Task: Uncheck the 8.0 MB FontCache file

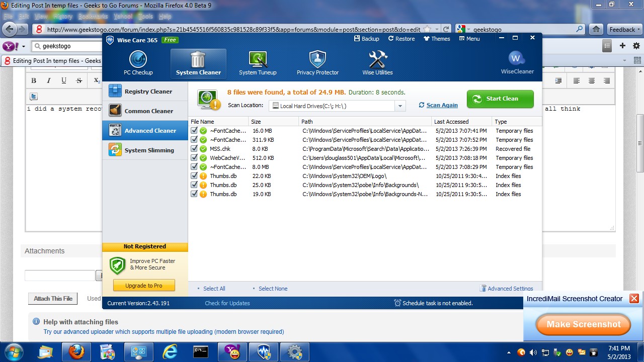Action: pyautogui.click(x=194, y=167)
